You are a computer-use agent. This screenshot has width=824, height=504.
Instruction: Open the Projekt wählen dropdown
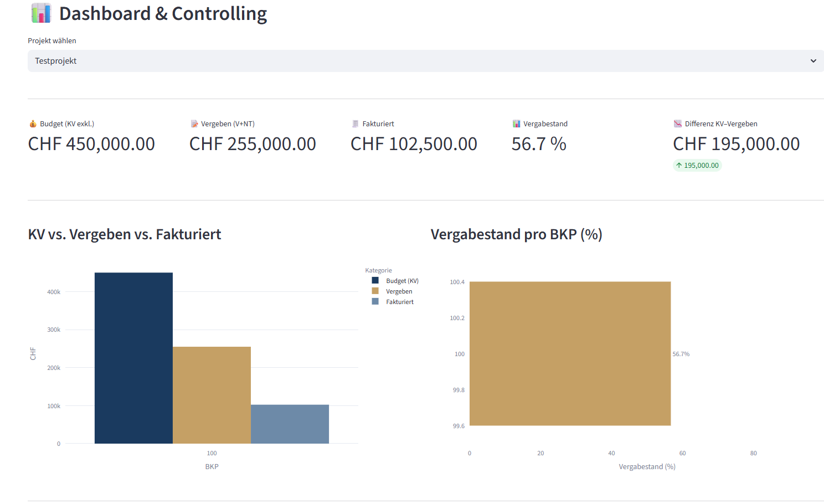click(x=421, y=61)
